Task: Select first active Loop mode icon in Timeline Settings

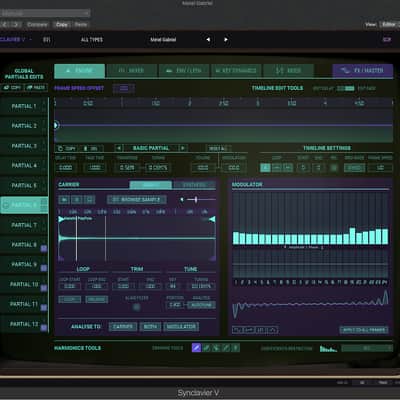Action: click(x=265, y=168)
